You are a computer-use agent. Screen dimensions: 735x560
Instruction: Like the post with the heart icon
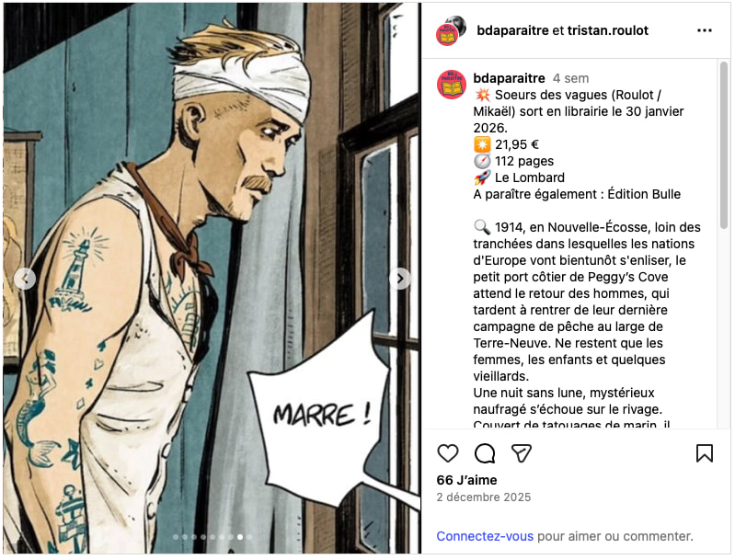pos(448,453)
